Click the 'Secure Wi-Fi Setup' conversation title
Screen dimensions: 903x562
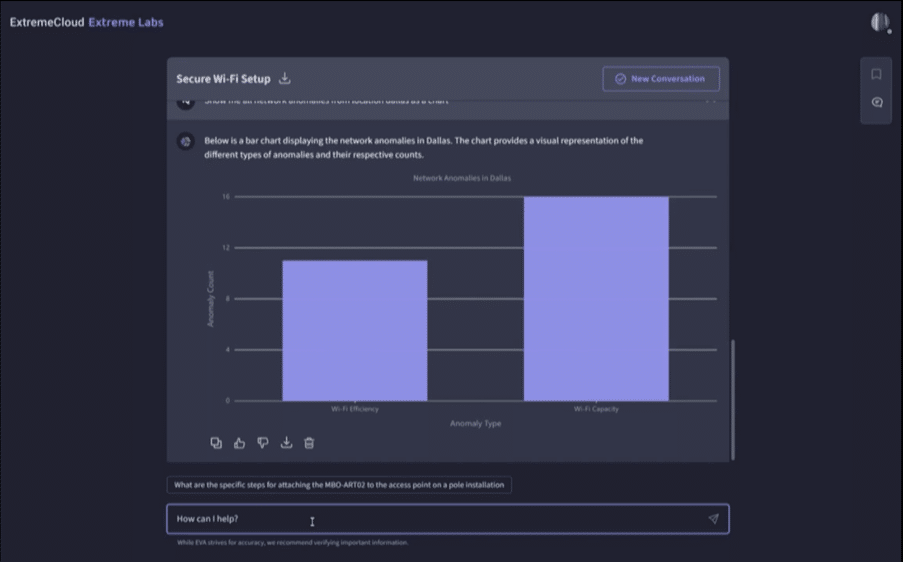pyautogui.click(x=223, y=79)
